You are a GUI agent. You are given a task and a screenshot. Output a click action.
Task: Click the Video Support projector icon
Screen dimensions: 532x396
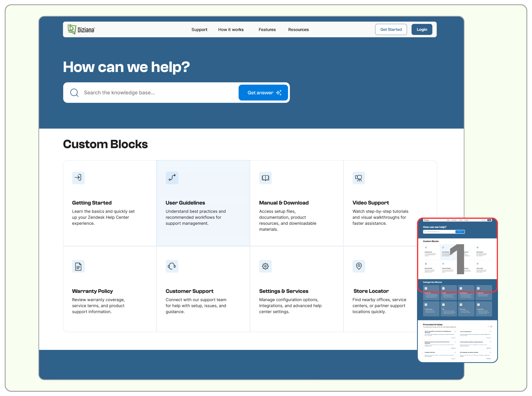(x=359, y=178)
